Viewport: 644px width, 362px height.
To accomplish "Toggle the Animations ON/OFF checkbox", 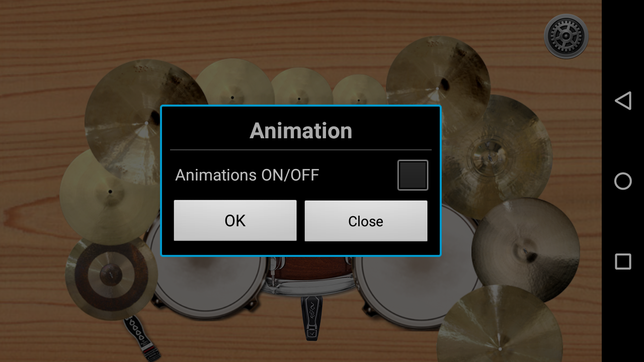I will tap(413, 175).
